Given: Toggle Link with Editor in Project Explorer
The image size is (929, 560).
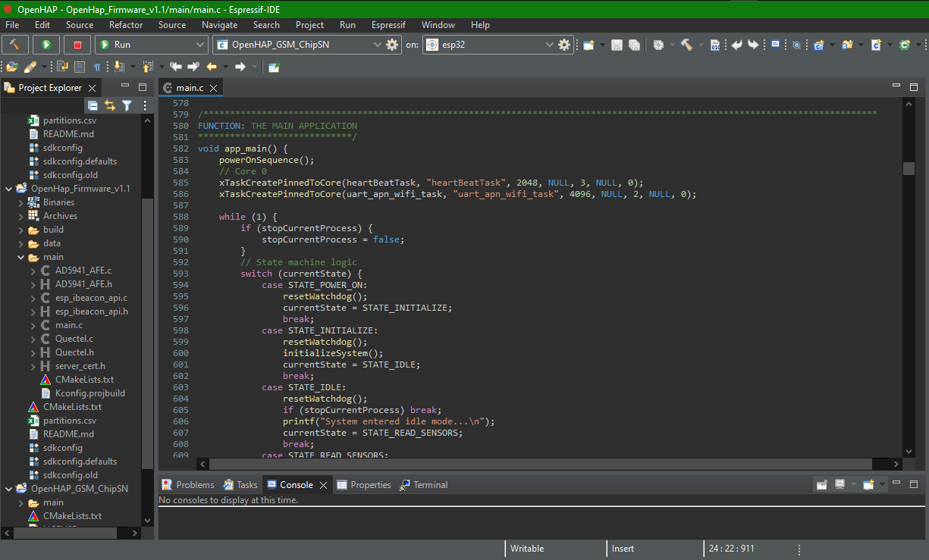Looking at the screenshot, I should coord(110,106).
